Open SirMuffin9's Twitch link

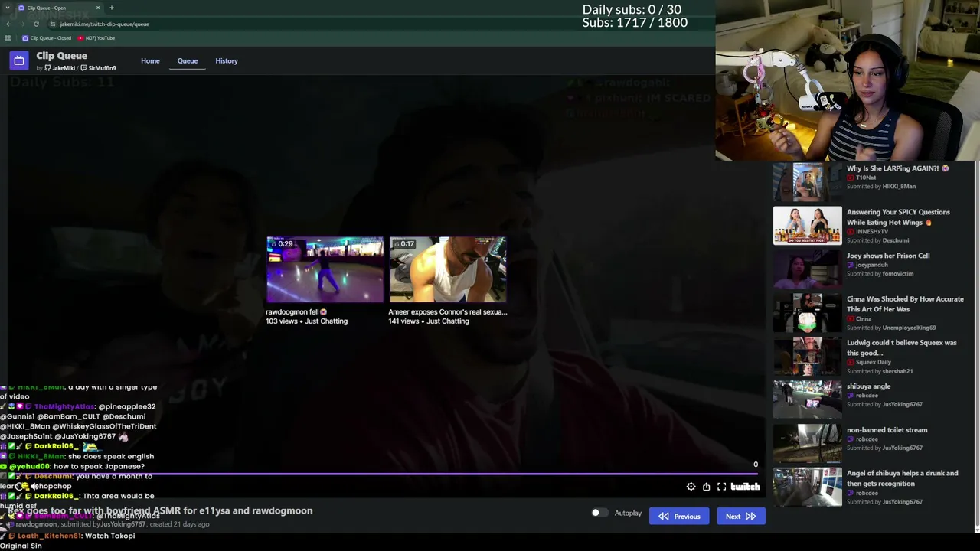tap(98, 68)
